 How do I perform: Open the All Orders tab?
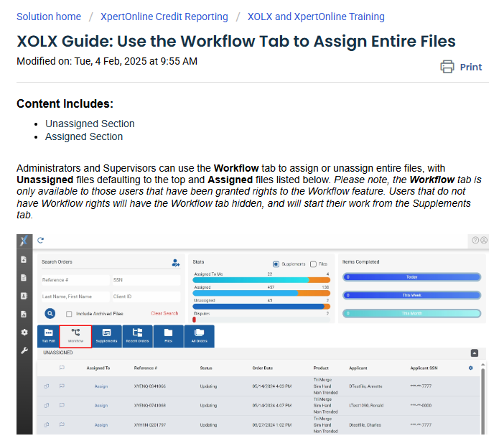200,336
